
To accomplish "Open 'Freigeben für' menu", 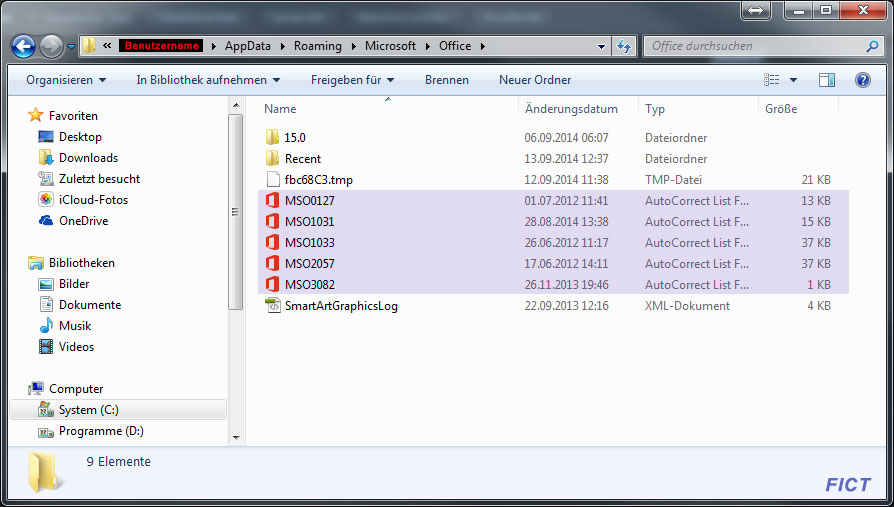I will pos(352,80).
